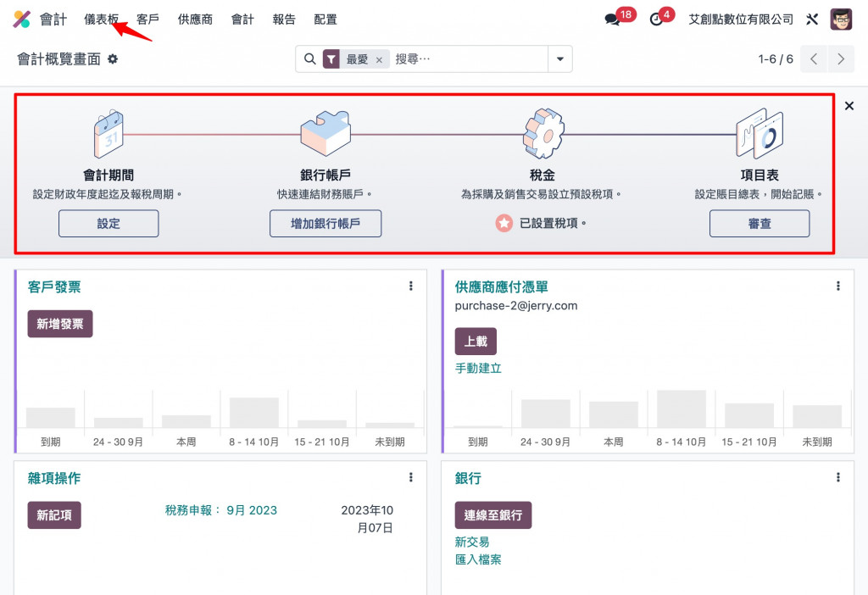Viewport: 868px width, 595px height.
Task: Open the 客戶發票 card three-dot menu
Action: pyautogui.click(x=411, y=286)
